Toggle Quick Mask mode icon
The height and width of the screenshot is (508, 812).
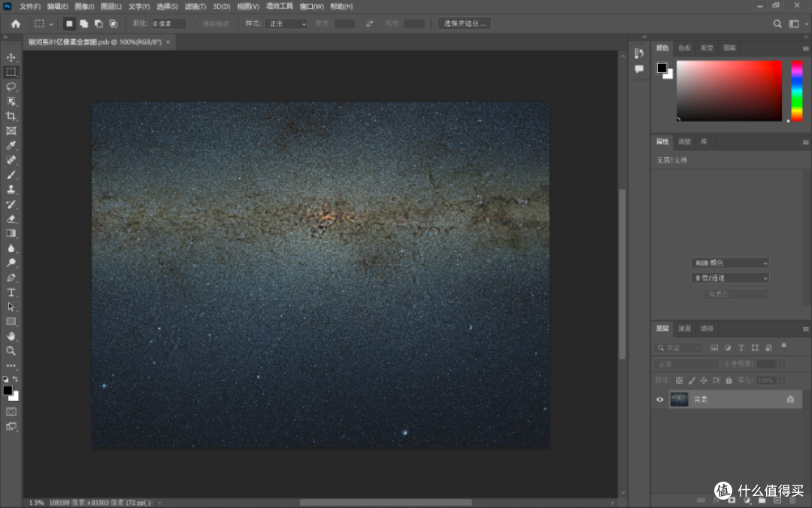click(x=11, y=412)
